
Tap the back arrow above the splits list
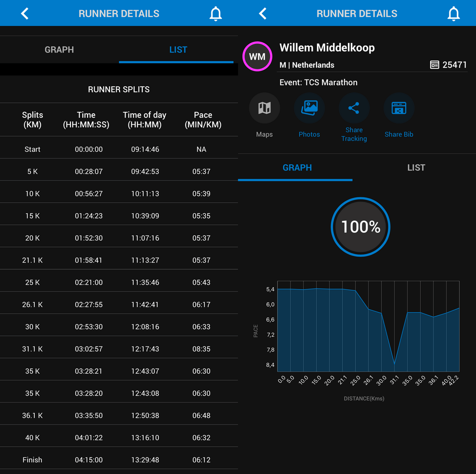(24, 13)
